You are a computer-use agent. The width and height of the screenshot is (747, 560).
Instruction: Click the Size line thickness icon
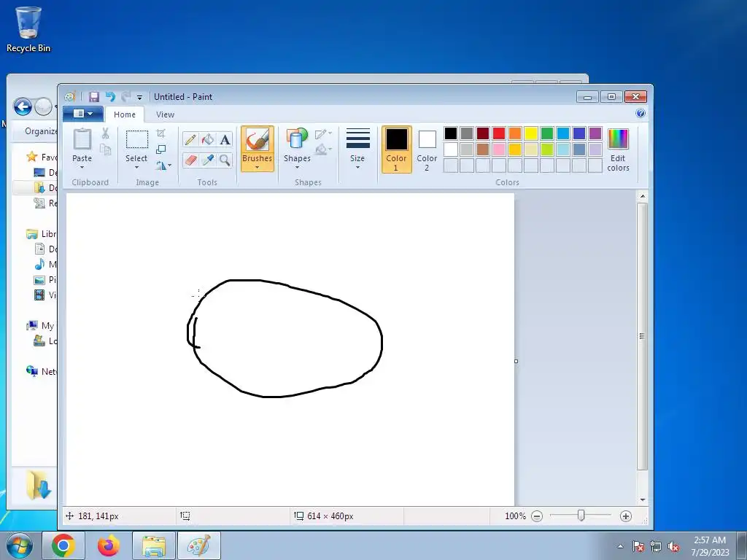point(357,139)
